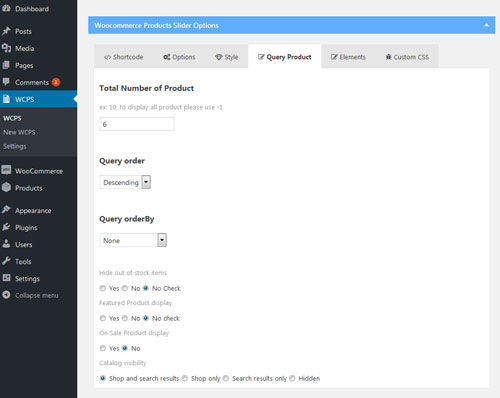This screenshot has height=398, width=500.
Task: Open the Style tab
Action: tap(227, 57)
